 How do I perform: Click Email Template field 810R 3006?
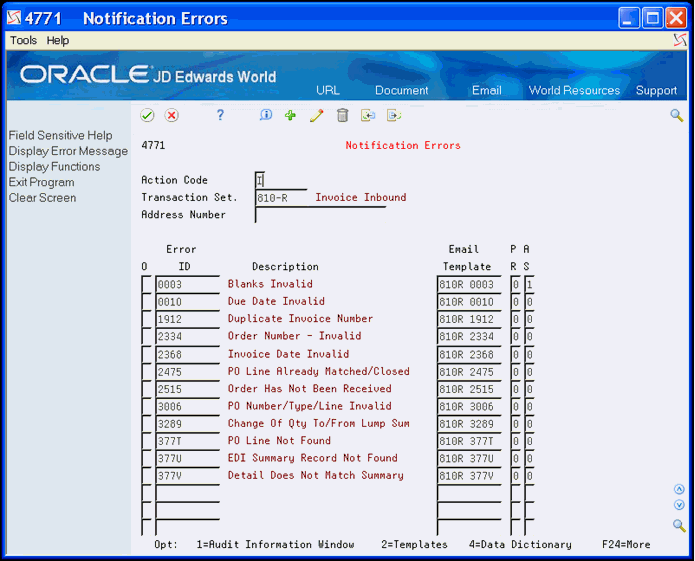point(469,406)
